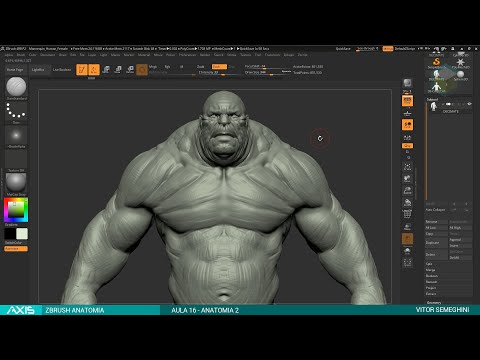This screenshot has width=480, height=360.
Task: Toggle the Edit mode button
Action: point(82,70)
